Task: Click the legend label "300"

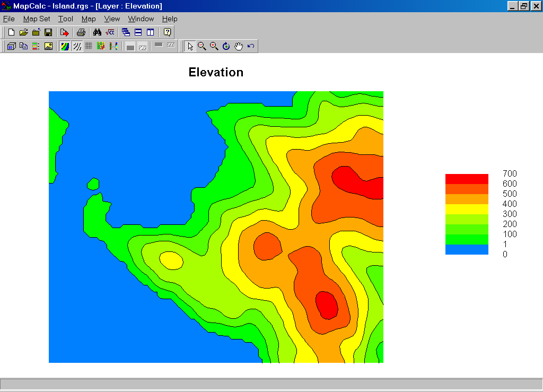Action: (510, 214)
